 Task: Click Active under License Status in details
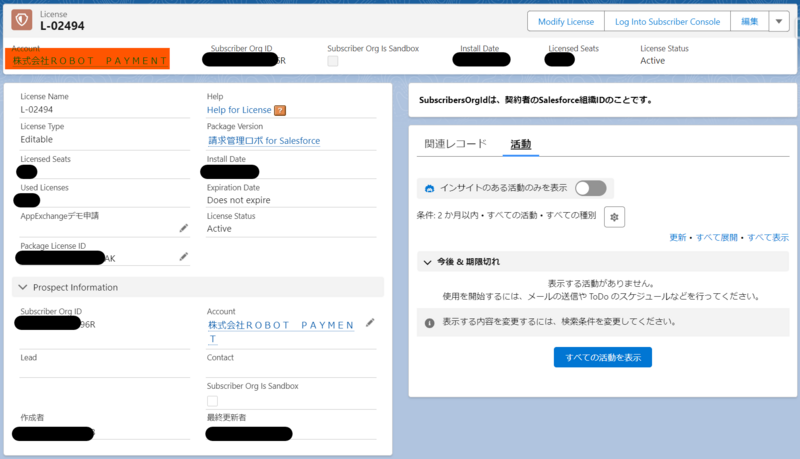point(219,228)
